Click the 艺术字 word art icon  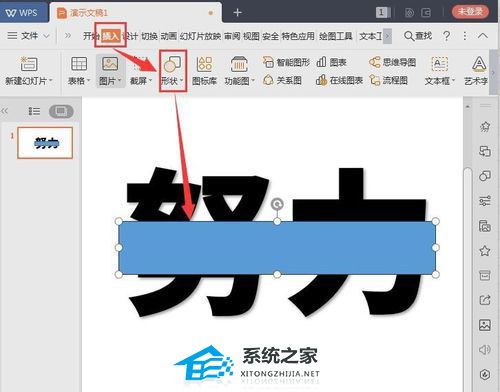[x=479, y=64]
